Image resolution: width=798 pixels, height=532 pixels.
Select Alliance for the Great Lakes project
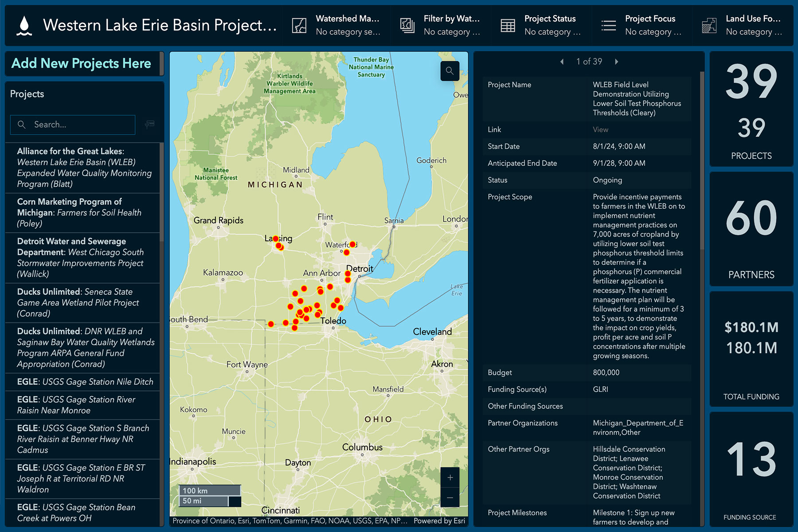(82, 168)
